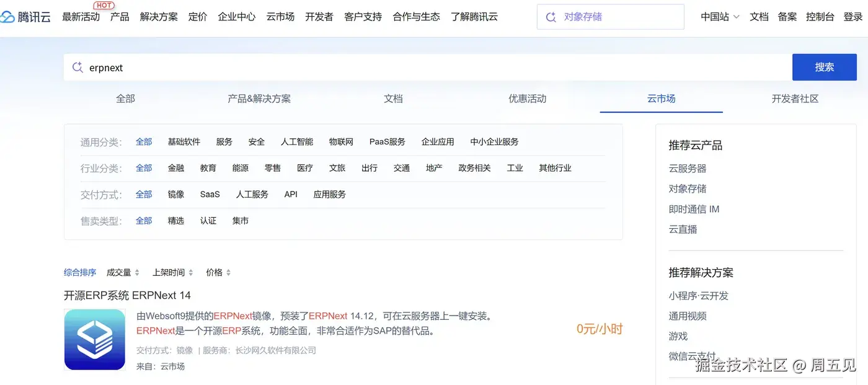Open the 控制台 link
Viewport: 868px width, 385px height.
(820, 17)
